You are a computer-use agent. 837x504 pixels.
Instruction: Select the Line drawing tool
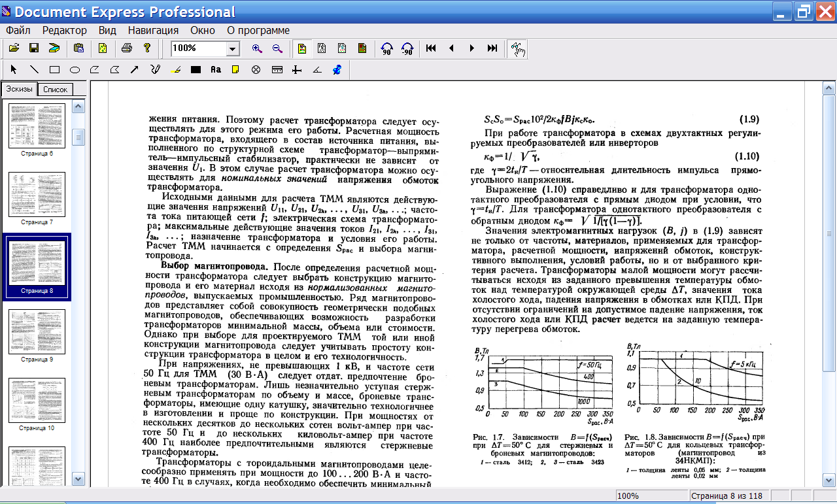coord(34,69)
